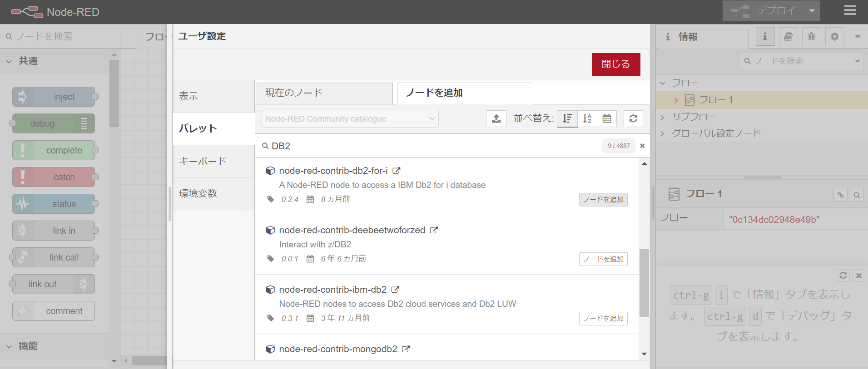Select the パレット settings section

(x=213, y=128)
